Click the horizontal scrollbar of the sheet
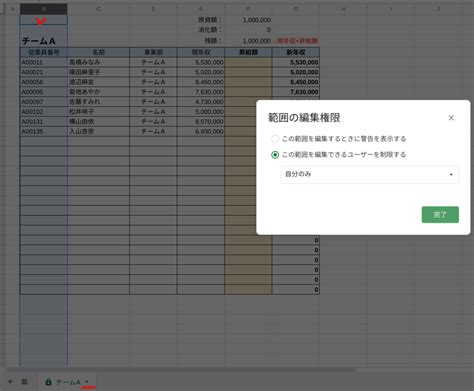 coord(181,369)
